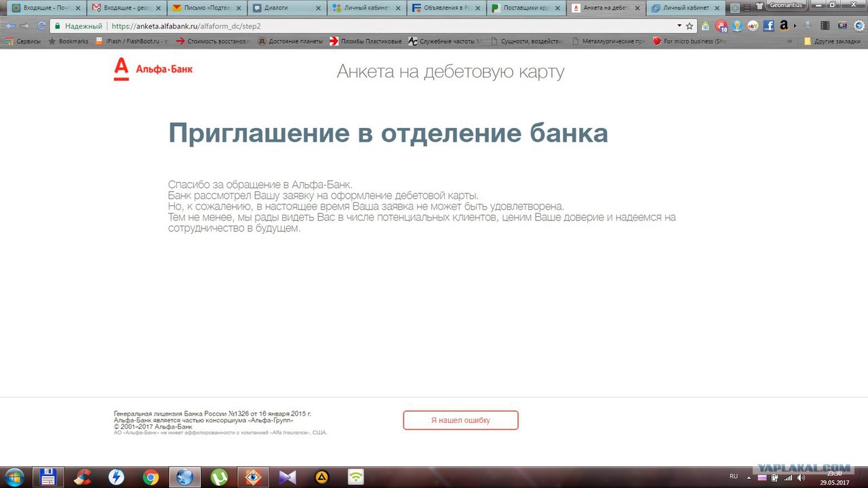Close the 'Диалоги' tab

coord(317,8)
